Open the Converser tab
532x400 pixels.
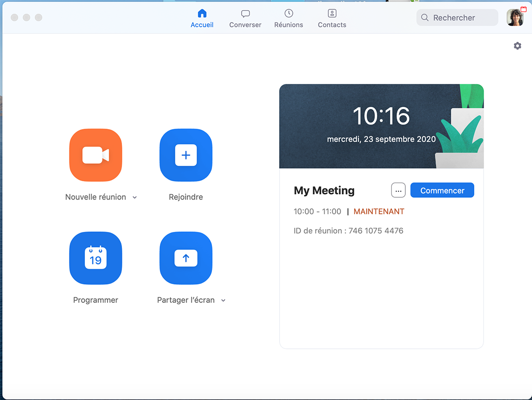245,19
